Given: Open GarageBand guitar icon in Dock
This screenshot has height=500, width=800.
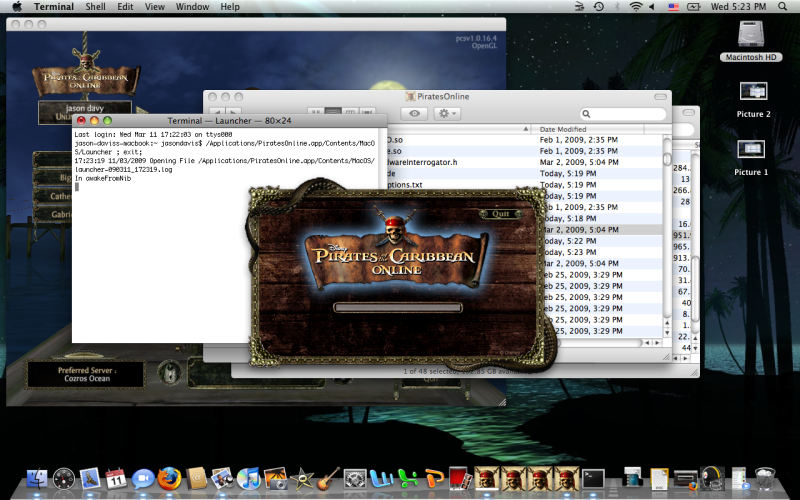Looking at the screenshot, I should pos(329,479).
